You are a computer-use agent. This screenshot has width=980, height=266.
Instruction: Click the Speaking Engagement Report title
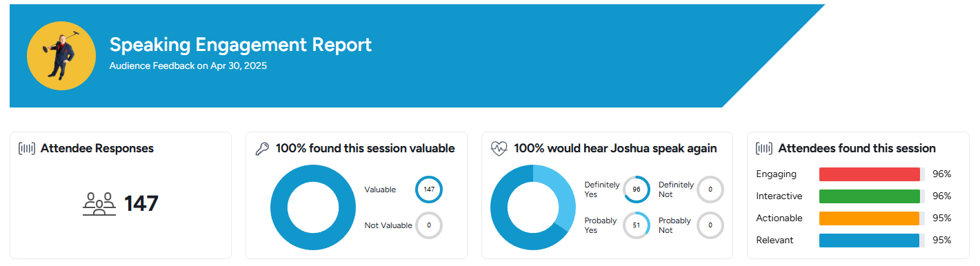(x=241, y=45)
